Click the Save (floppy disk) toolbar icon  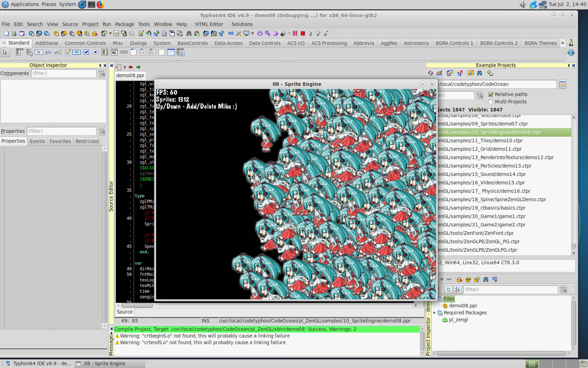pyautogui.click(x=116, y=33)
